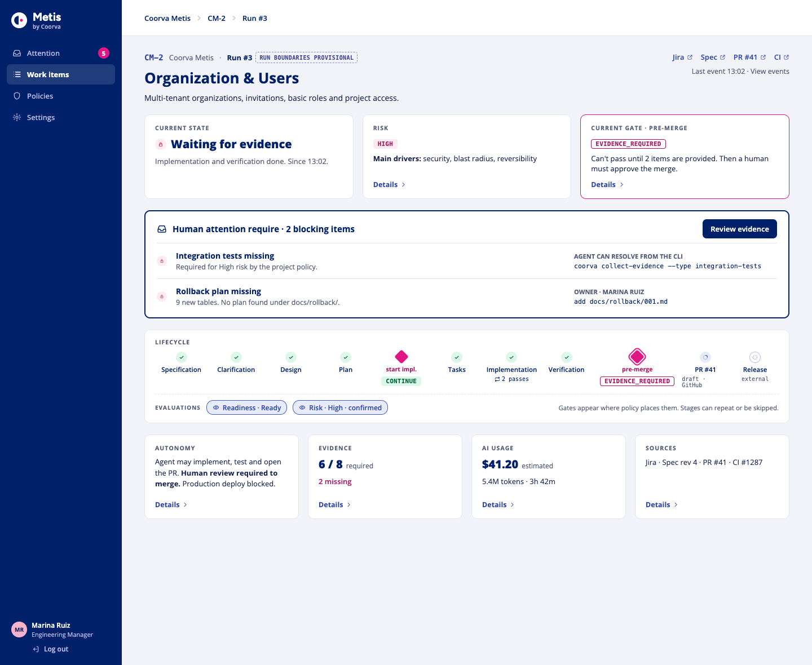Select the Specification lifecycle stage checkmark

(181, 357)
